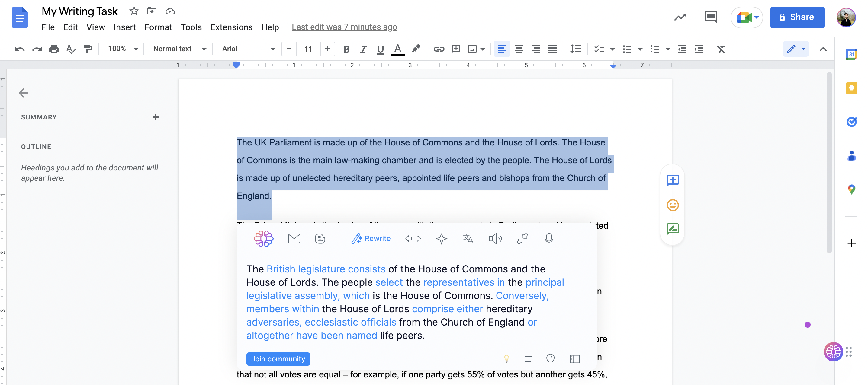Viewport: 868px width, 385px height.
Task: Open the editing mode pencil dropdown
Action: pyautogui.click(x=796, y=49)
